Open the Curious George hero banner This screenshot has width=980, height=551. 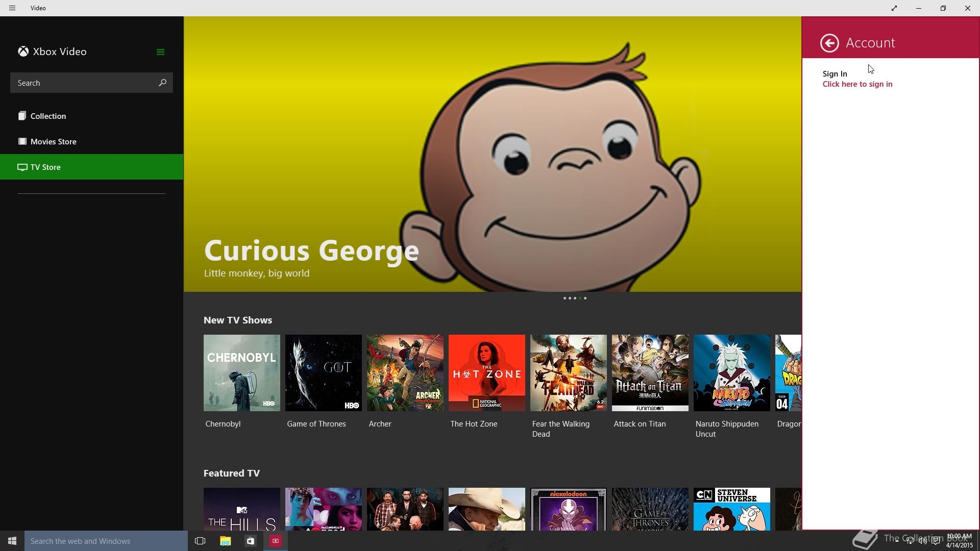(493, 154)
